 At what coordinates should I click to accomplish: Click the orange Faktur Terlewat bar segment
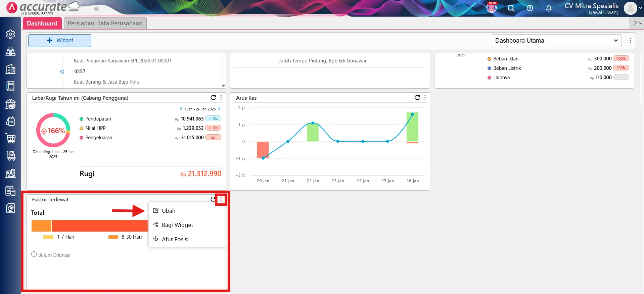pos(41,226)
